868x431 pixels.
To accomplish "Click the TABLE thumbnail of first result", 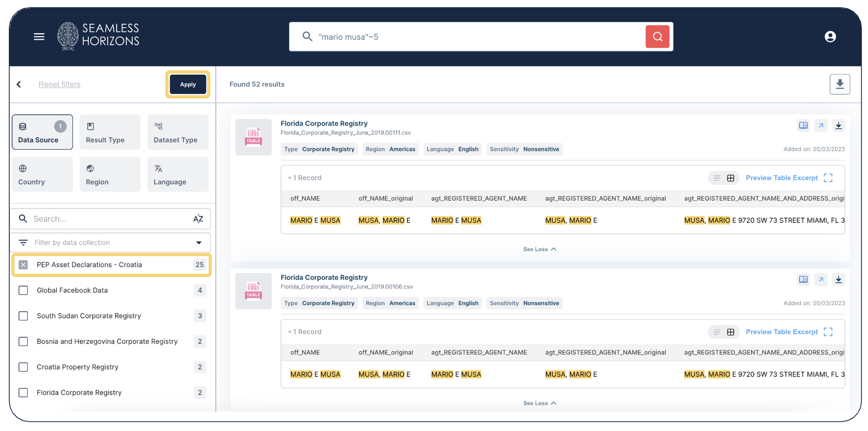I will [x=253, y=137].
